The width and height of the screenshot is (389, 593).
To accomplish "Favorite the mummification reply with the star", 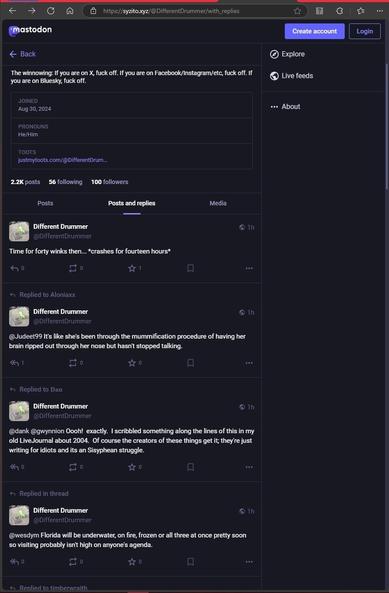I will pyautogui.click(x=132, y=363).
